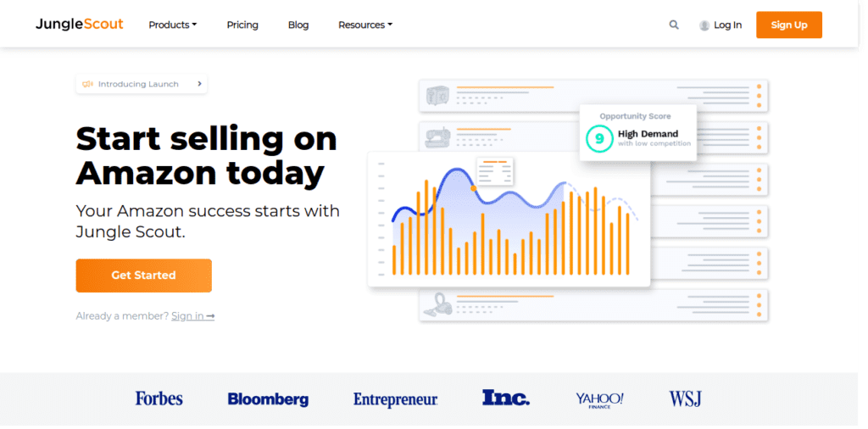The image size is (868, 429).
Task: Click the Forbes logo
Action: pyautogui.click(x=159, y=398)
